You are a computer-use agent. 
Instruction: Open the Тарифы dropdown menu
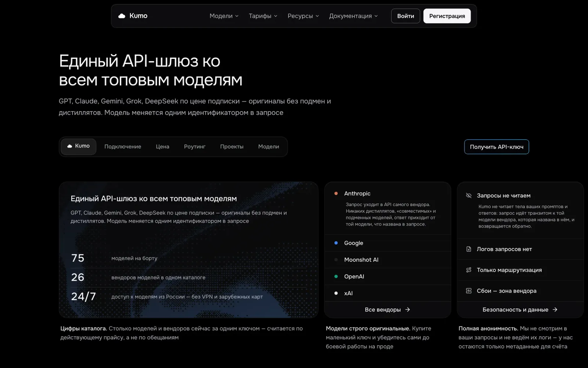tap(263, 16)
